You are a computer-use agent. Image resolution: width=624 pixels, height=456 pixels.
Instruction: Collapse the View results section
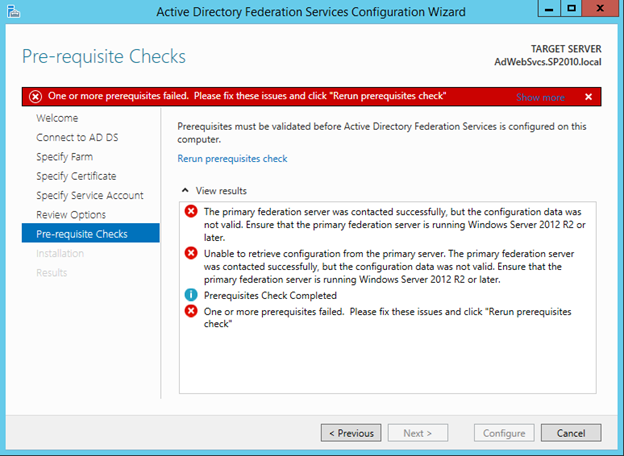click(184, 190)
